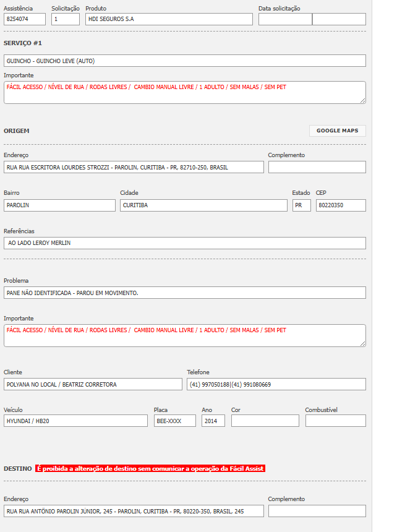This screenshot has height=532, width=397.
Task: Focus the Guincho Leve service field
Action: [184, 61]
